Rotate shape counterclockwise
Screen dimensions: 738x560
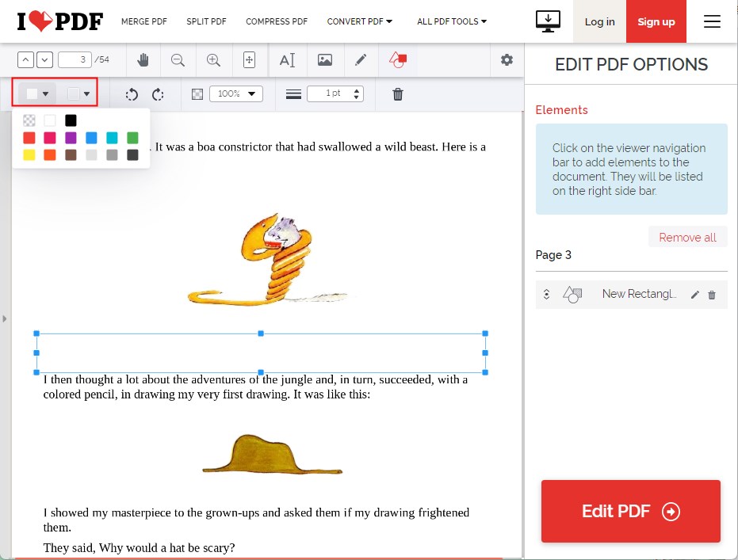pyautogui.click(x=132, y=94)
